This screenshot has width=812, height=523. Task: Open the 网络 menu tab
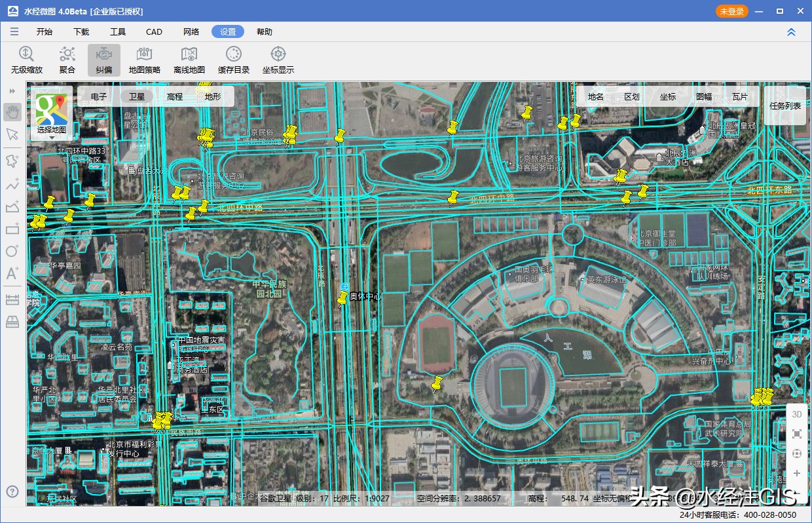coord(191,31)
